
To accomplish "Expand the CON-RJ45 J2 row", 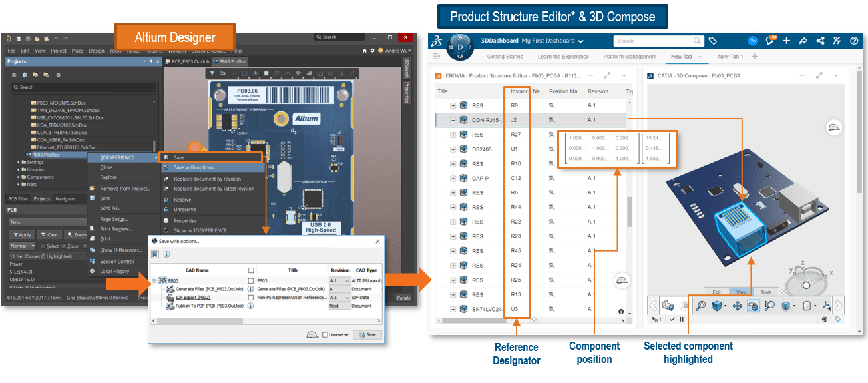I will 453,120.
